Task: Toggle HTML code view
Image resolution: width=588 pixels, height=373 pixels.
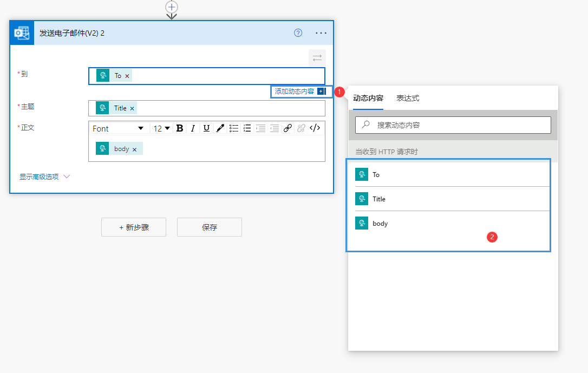Action: coord(315,128)
